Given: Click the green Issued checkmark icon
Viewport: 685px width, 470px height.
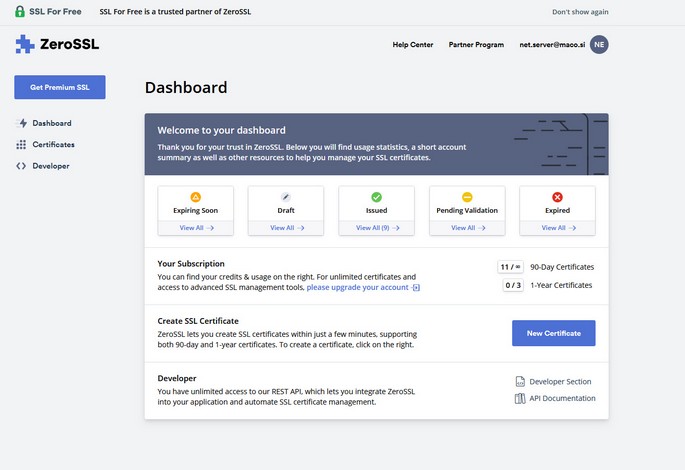Looking at the screenshot, I should point(376,197).
